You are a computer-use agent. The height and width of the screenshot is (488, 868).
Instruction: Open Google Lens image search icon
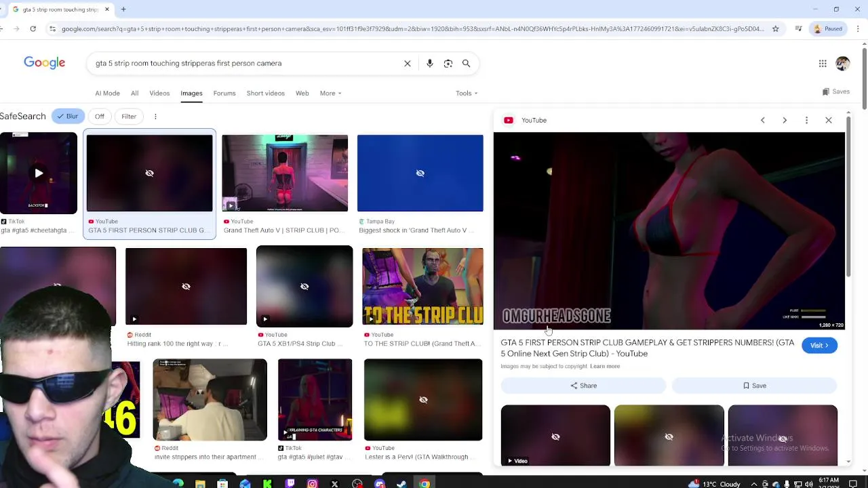[x=448, y=63]
